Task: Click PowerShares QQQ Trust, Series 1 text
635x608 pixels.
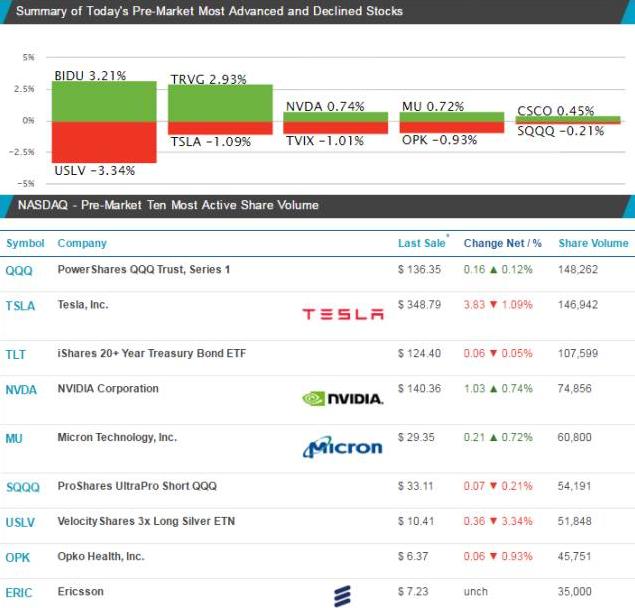Action: (144, 269)
